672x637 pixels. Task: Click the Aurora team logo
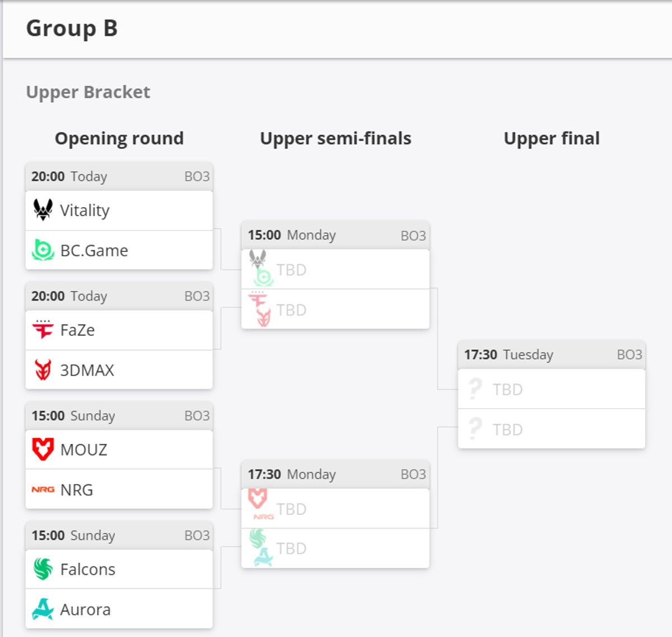pos(43,609)
